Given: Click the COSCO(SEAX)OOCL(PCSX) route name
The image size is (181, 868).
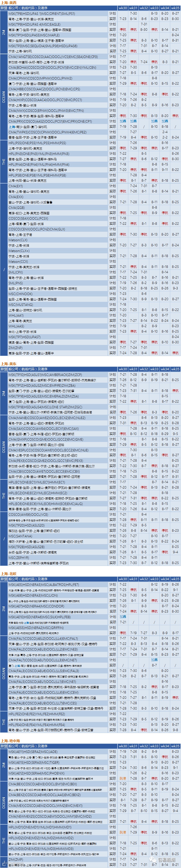Looking at the screenshot, I should (28, 218).
